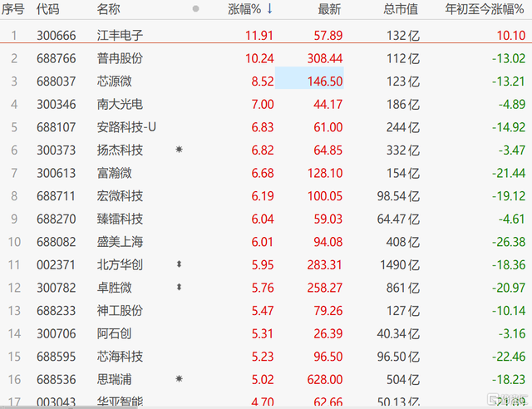Click change value 11.91

[x=259, y=36]
